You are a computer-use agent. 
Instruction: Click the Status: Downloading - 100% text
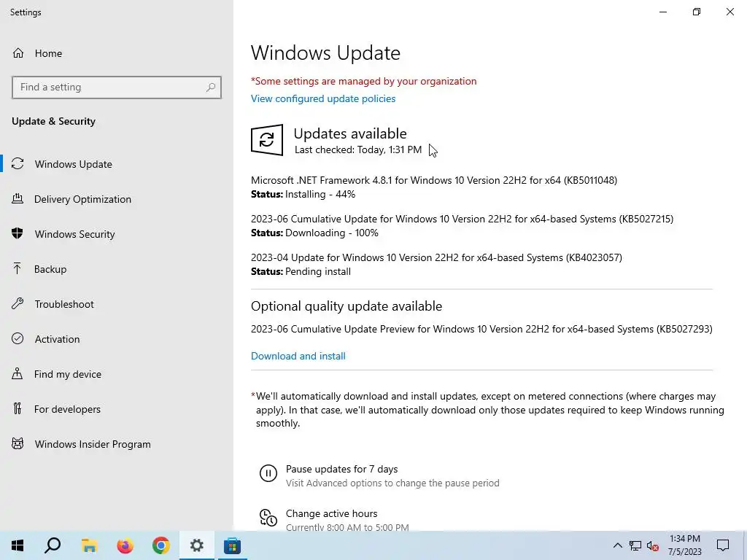(x=314, y=233)
